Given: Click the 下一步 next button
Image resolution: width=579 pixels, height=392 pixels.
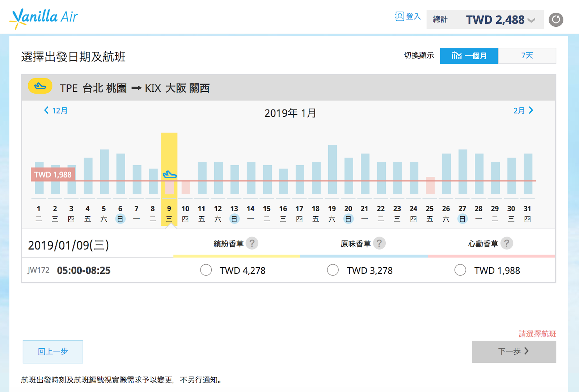Looking at the screenshot, I should tap(514, 351).
